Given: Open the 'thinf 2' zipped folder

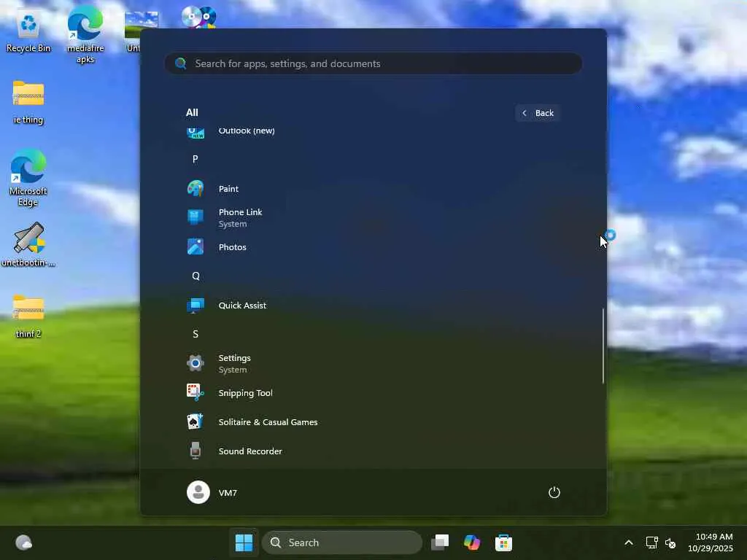Looking at the screenshot, I should coord(28,316).
